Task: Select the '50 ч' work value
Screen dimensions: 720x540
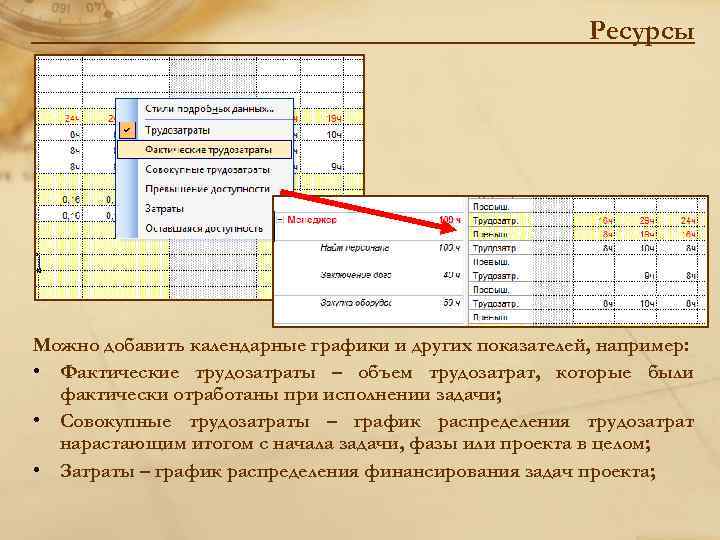Action: pyautogui.click(x=452, y=303)
